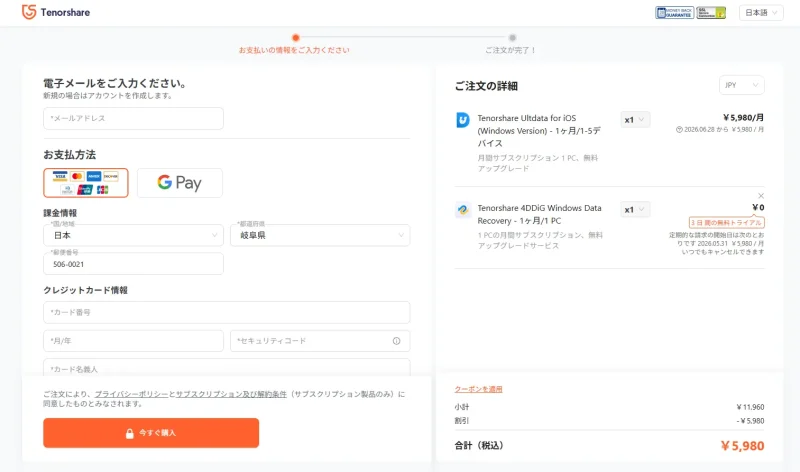The width and height of the screenshot is (800, 472).
Task: Open the 都道府県 prefecture dropdown showing 岐阜県
Action: 320,235
